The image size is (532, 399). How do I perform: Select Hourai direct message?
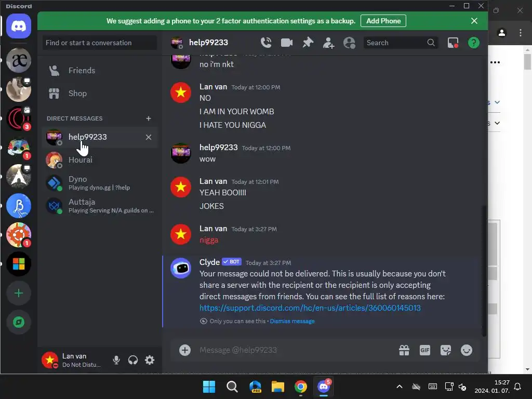[x=100, y=160]
